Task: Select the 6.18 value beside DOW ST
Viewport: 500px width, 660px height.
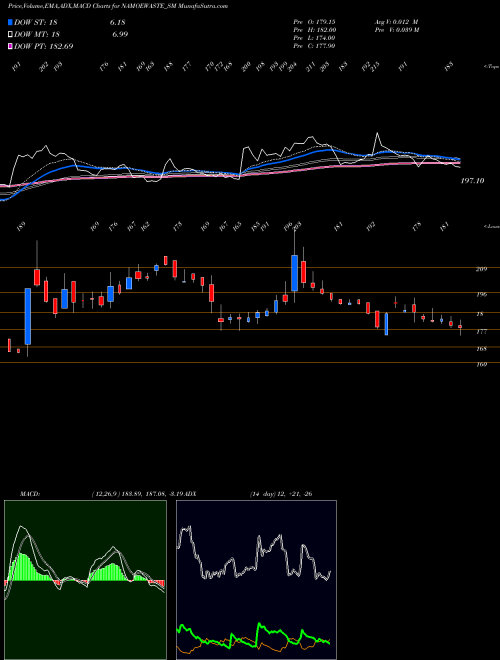Action: pos(117,22)
